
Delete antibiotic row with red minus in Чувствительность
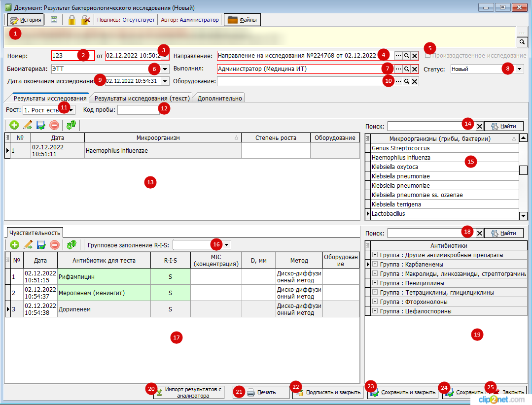(x=55, y=245)
